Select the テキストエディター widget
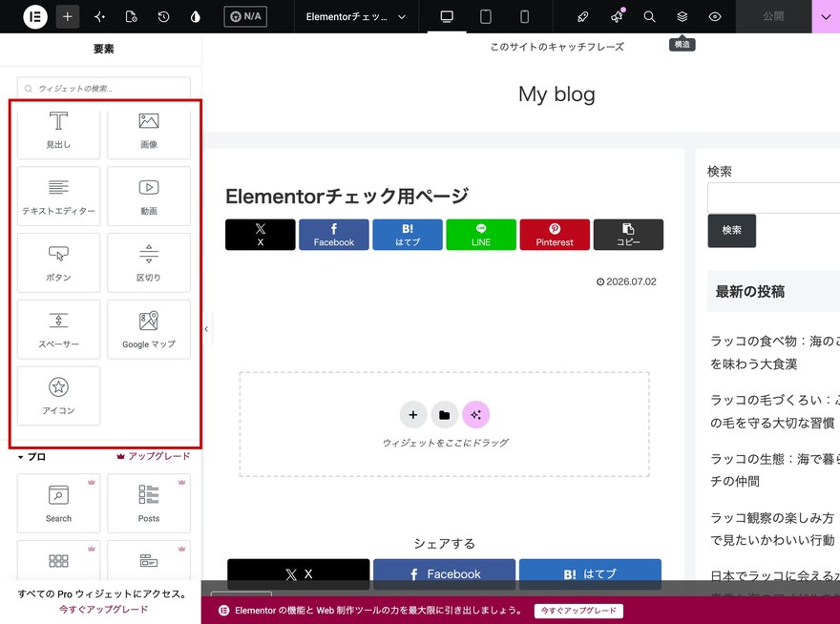The height and width of the screenshot is (624, 840). pos(58,196)
